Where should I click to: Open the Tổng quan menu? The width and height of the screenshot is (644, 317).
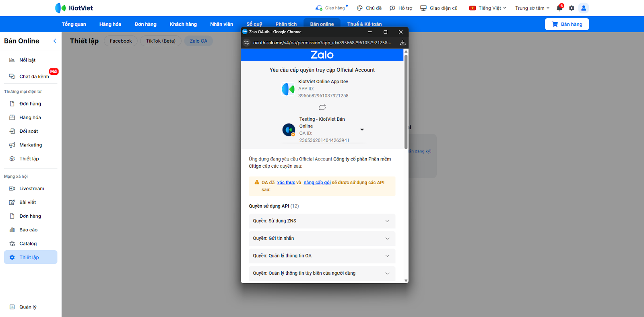[x=74, y=24]
